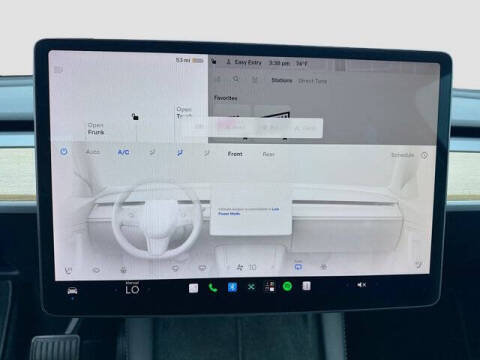This screenshot has height=360, width=480.
Task: Open the Bluetooth app in the dock
Action: (232, 287)
